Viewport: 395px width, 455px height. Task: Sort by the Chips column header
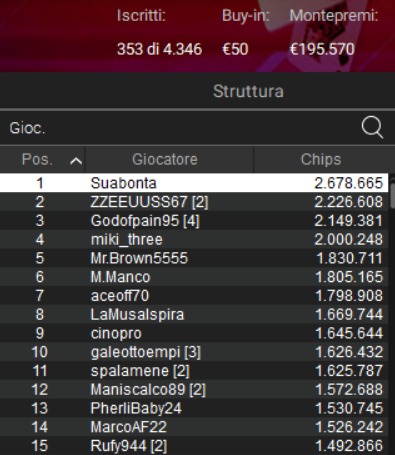pos(321,159)
